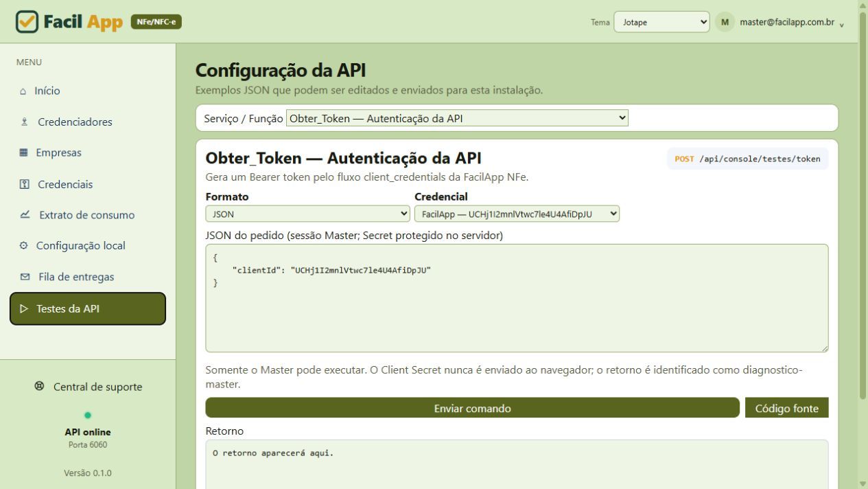The image size is (868, 489).
Task: Click the lifebuoy icon beside Central de suporte
Action: pyautogui.click(x=39, y=386)
